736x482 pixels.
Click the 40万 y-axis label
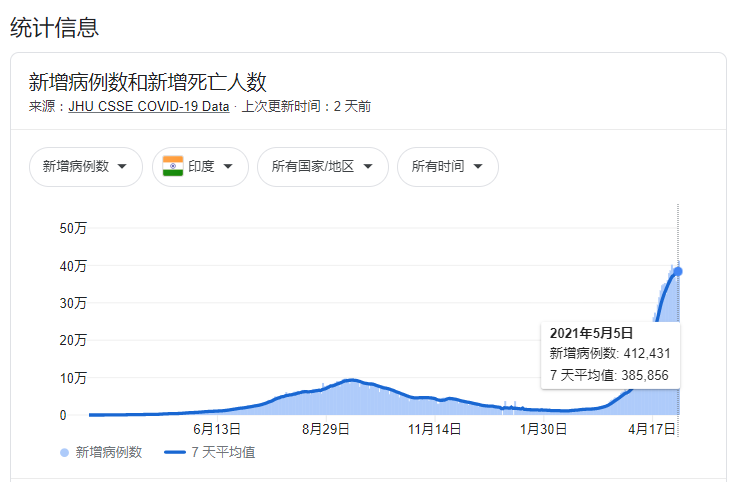(73, 266)
